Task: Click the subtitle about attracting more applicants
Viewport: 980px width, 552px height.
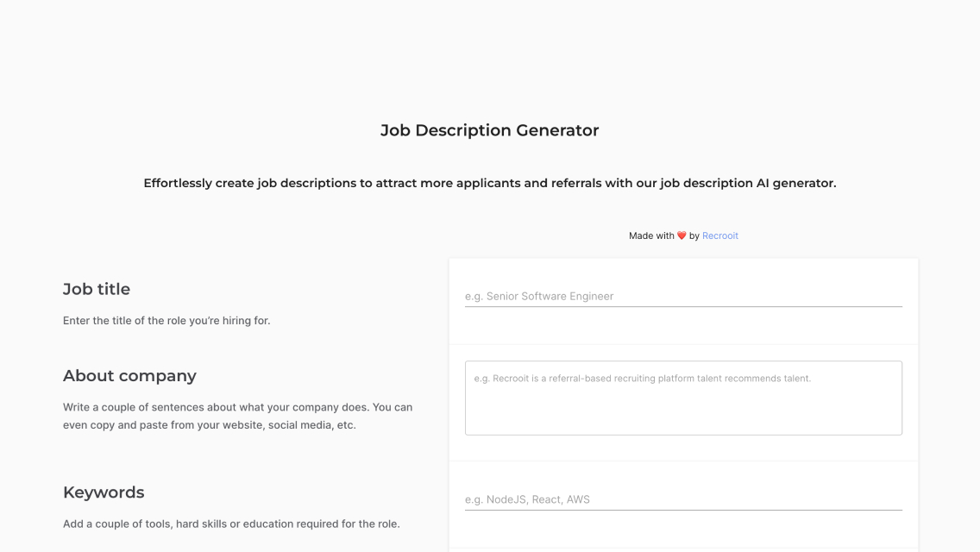Action: pyautogui.click(x=490, y=183)
